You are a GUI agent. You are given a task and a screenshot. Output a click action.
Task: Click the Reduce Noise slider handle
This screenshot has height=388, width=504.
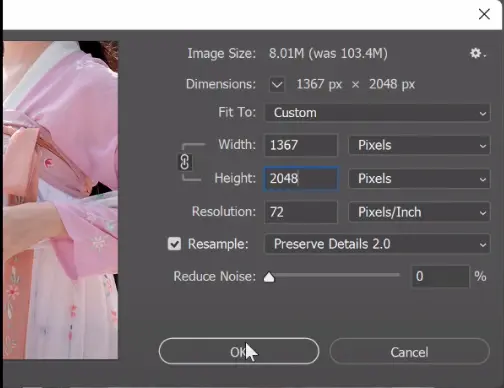[269, 277]
